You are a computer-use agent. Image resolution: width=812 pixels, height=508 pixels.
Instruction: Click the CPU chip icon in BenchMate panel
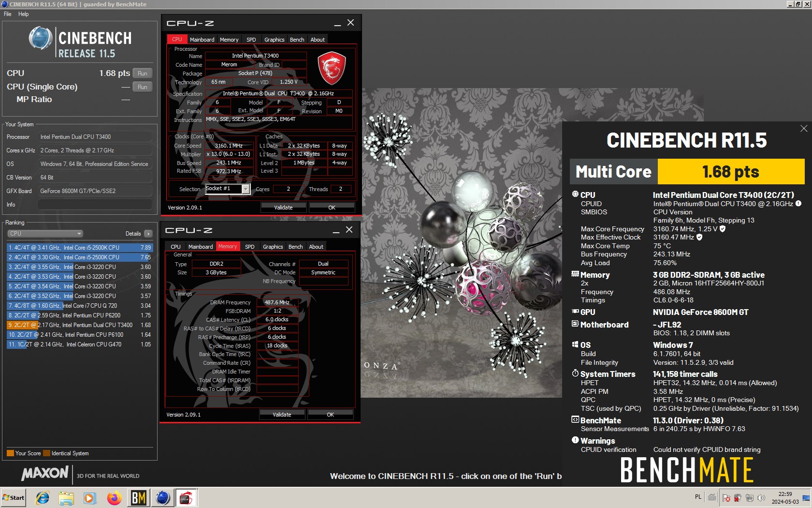(x=575, y=194)
